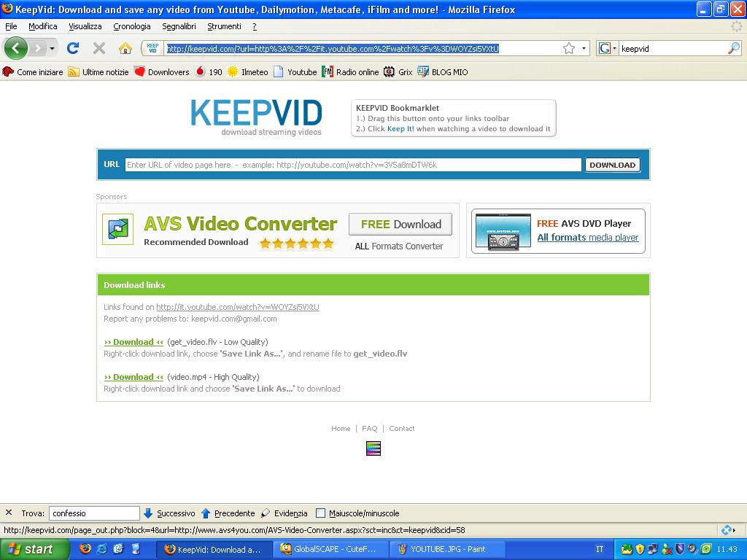The width and height of the screenshot is (747, 560).
Task: Click the striped counter icon below the footer
Action: pos(373,448)
